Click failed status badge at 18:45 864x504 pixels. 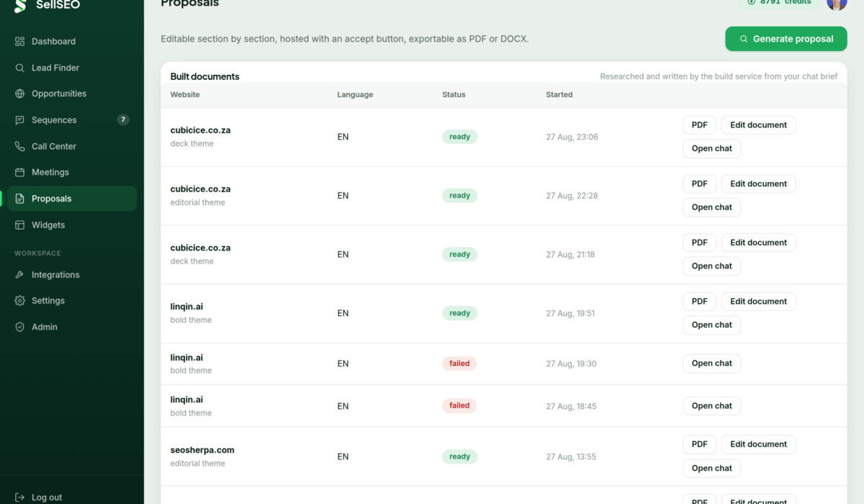pyautogui.click(x=459, y=405)
